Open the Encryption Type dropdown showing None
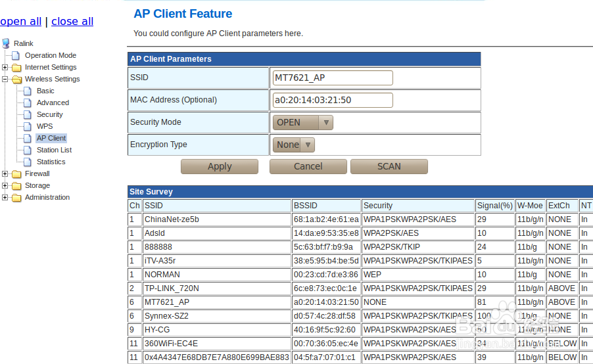Viewport: 593px width, 364px height. tap(293, 145)
